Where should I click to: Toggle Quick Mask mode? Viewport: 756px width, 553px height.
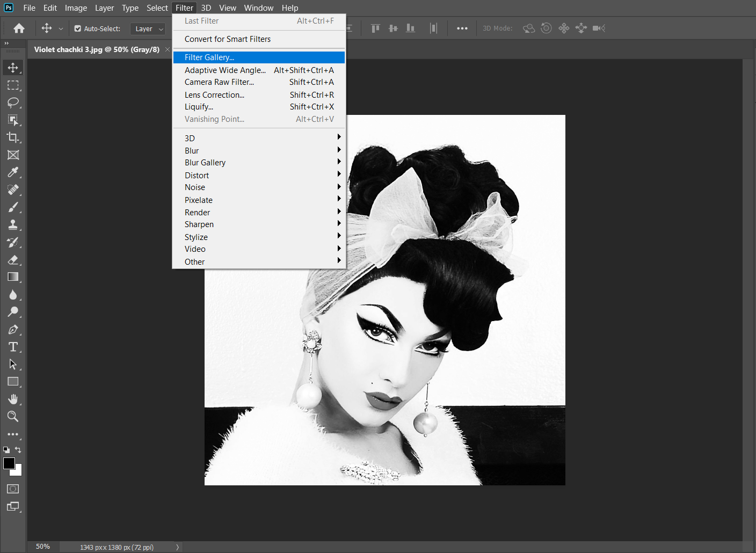pyautogui.click(x=13, y=489)
